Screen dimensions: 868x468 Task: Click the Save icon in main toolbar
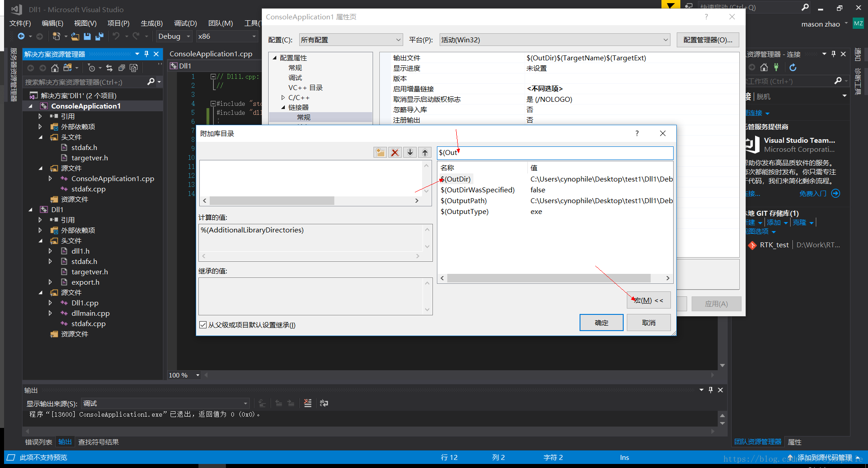87,36
